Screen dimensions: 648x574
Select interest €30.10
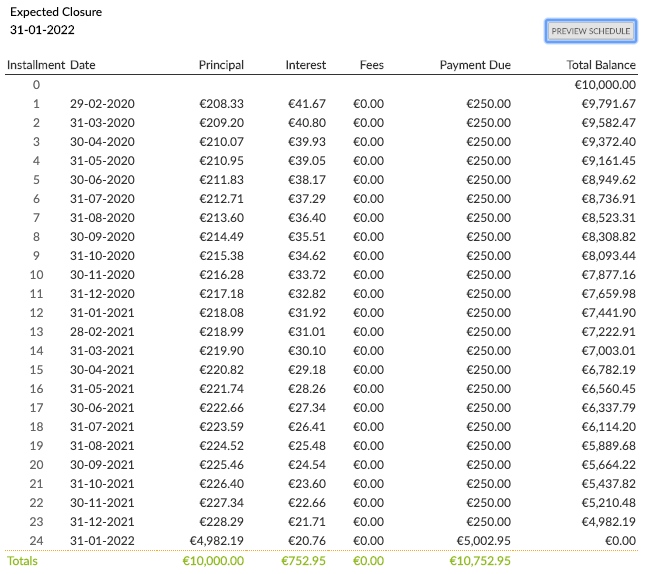click(307, 351)
